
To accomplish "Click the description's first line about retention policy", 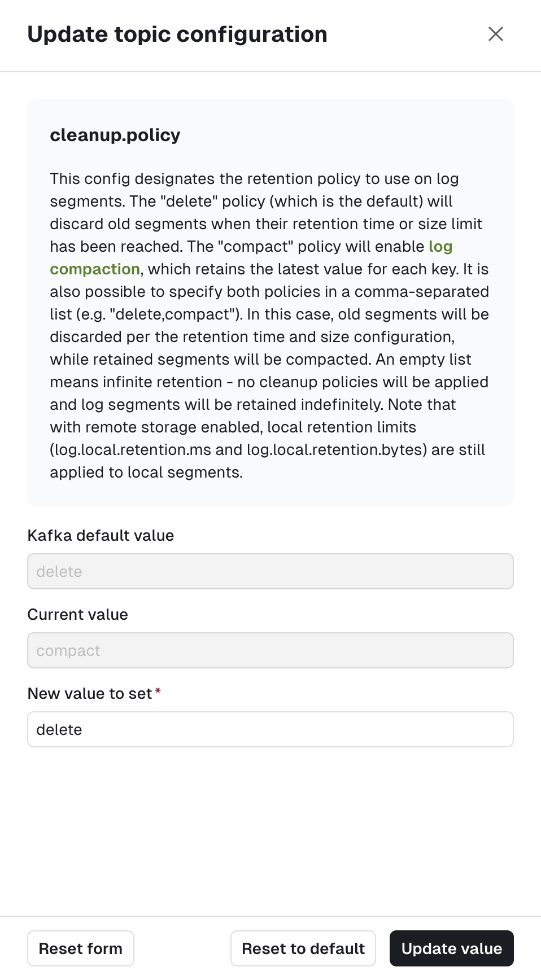I will (x=254, y=178).
